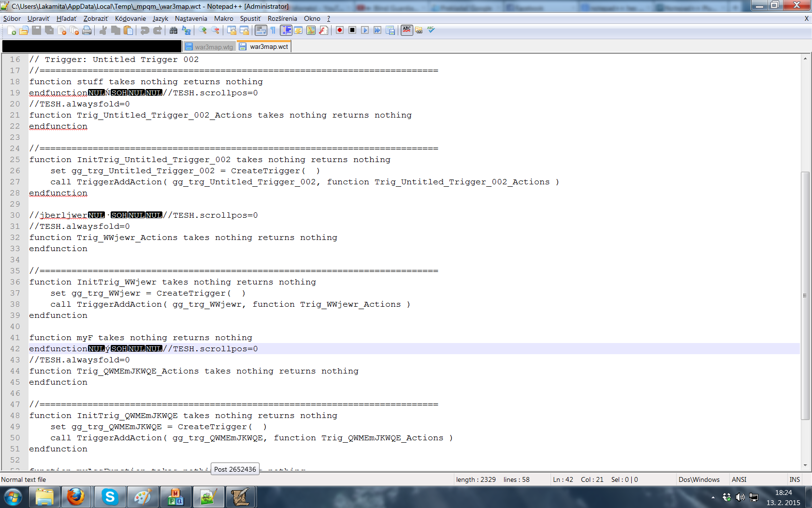Toggle Show All Characters pilcrow icon
This screenshot has width=812, height=508.
pos(273,30)
